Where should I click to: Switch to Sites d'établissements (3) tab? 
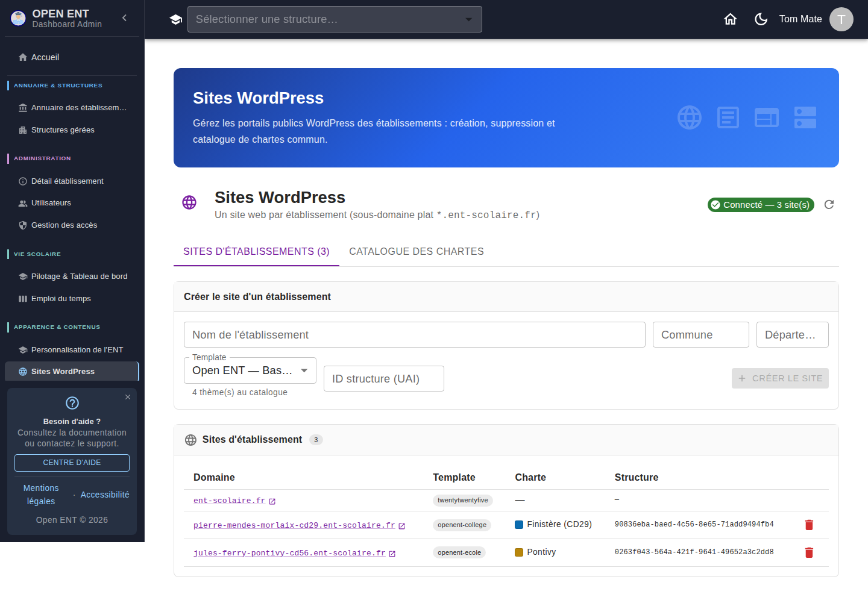tap(256, 252)
